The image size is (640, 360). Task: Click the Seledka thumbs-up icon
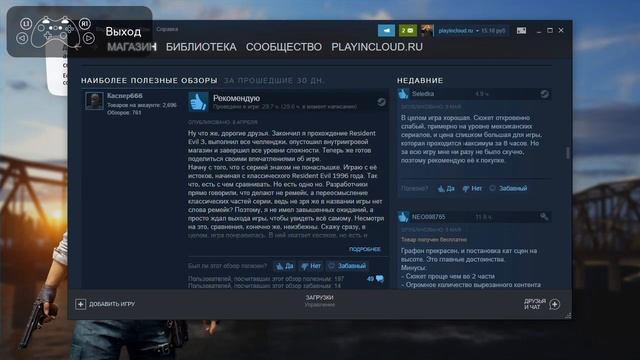[403, 94]
